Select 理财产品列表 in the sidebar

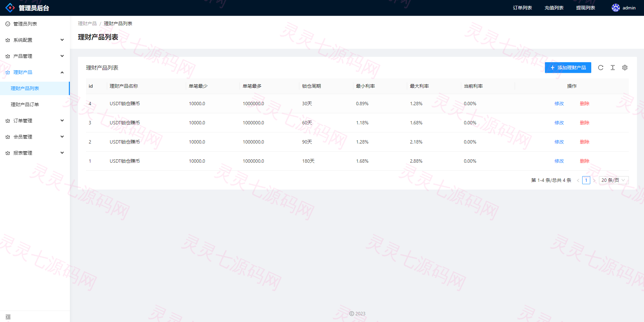(x=35, y=88)
